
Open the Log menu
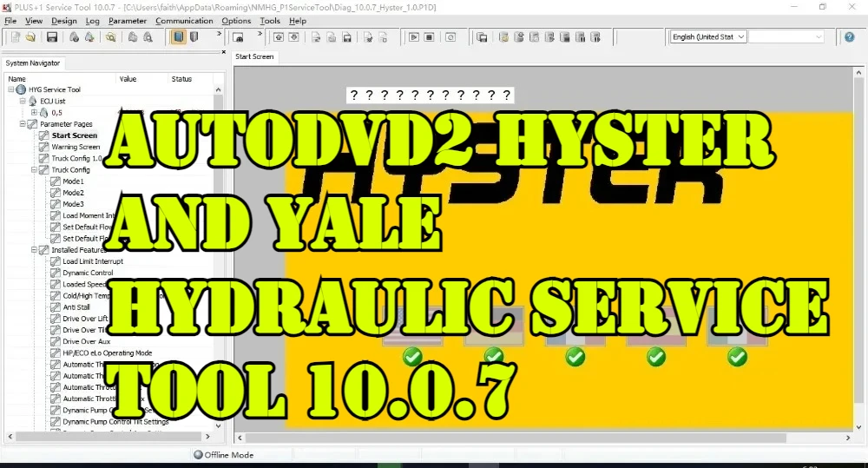[x=93, y=21]
